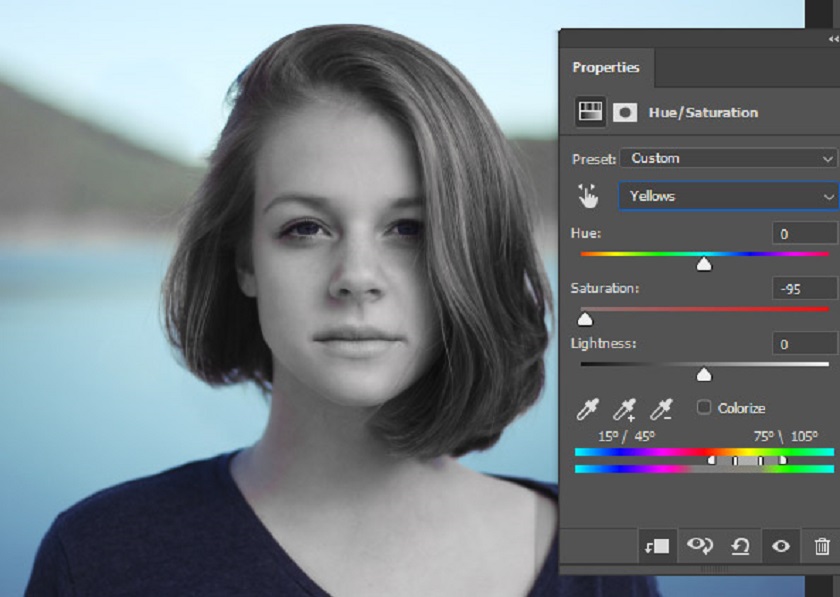The height and width of the screenshot is (597, 840).
Task: Click the Saturation value field
Action: (803, 289)
